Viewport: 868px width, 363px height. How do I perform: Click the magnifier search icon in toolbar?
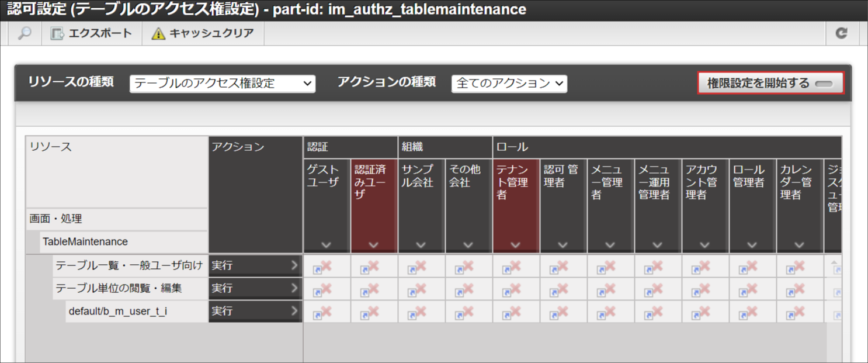pyautogui.click(x=24, y=33)
